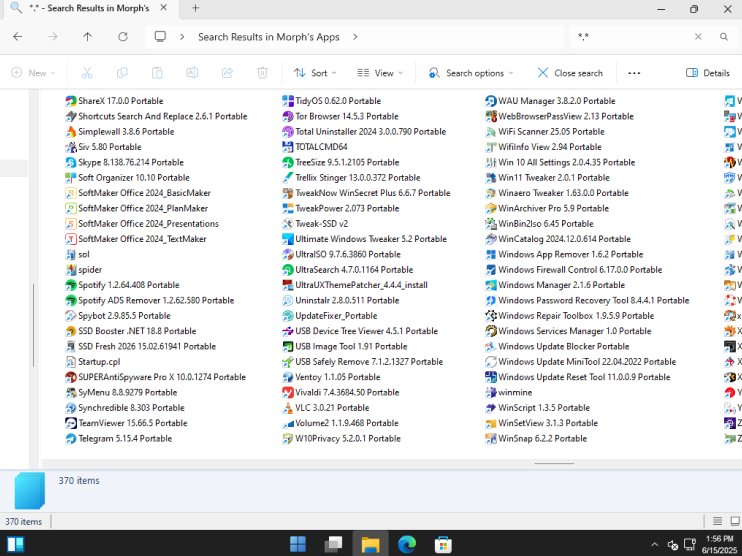Click the Paste clipboard toolbar icon
The image size is (742, 556).
pos(157,73)
